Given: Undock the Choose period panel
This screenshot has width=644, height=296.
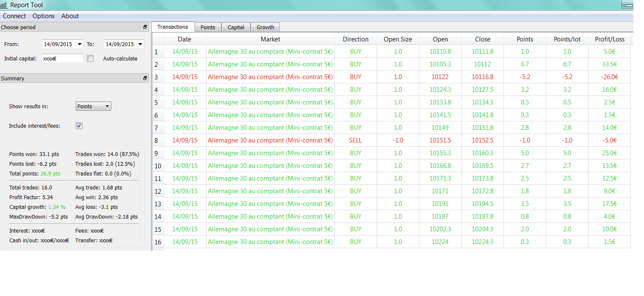Looking at the screenshot, I should [145, 27].
